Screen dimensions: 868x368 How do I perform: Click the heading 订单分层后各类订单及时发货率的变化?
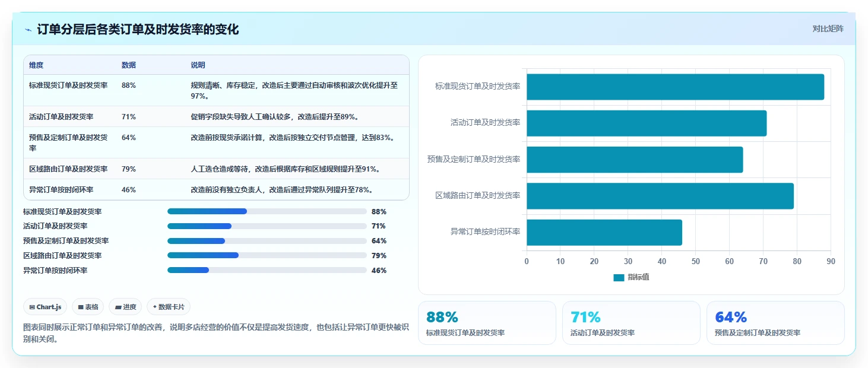tap(138, 29)
